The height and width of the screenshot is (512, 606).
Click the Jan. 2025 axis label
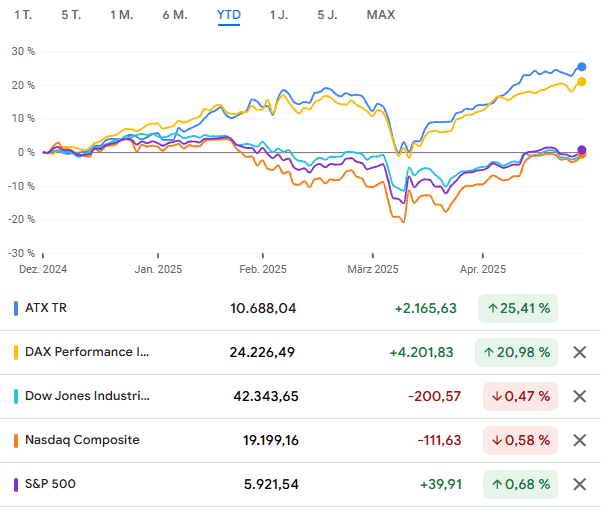(158, 269)
